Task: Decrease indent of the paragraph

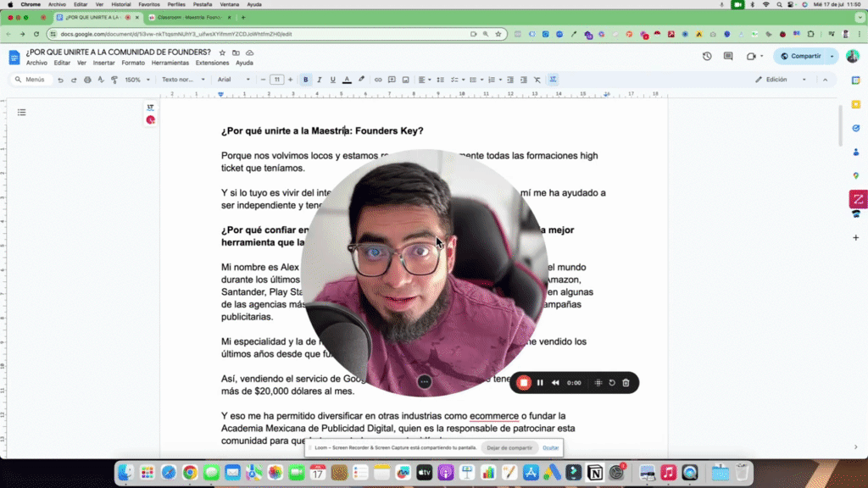Action: [x=510, y=80]
